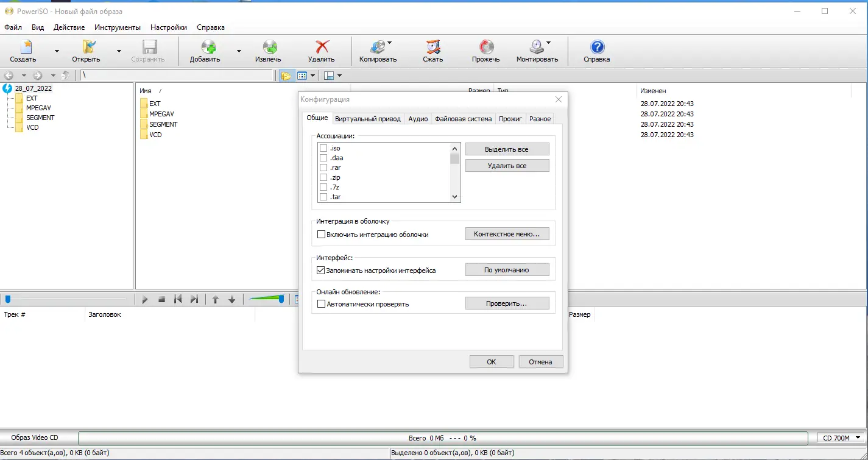The image size is (868, 460).
Task: Click the Справка (Help) question mark icon
Action: coord(597,48)
